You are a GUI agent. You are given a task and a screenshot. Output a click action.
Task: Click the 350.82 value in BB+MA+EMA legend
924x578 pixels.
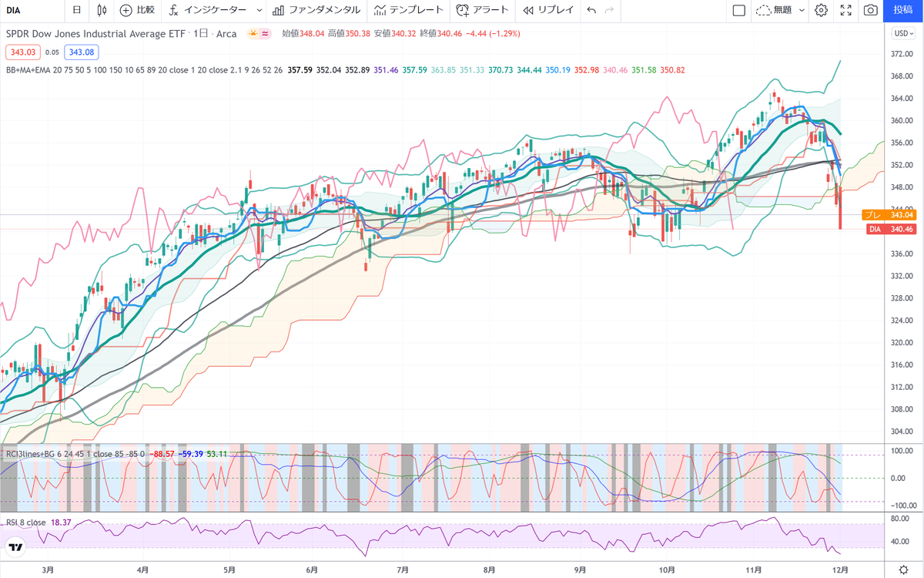click(x=672, y=70)
